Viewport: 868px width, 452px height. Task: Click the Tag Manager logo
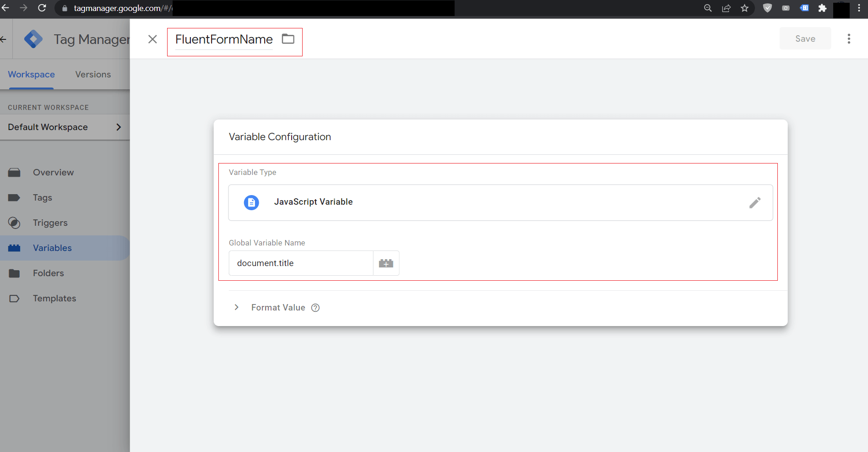[33, 39]
